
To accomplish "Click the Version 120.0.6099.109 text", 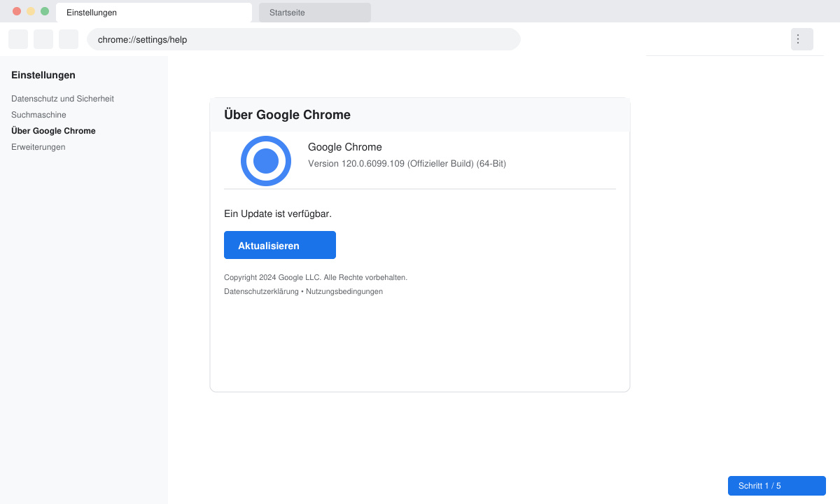I will coord(407,164).
